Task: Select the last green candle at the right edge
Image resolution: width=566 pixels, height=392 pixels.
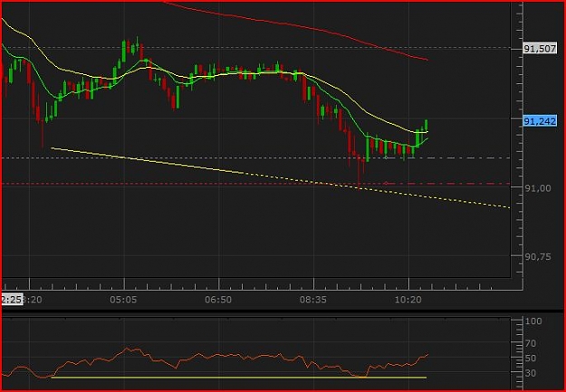Action: (x=427, y=125)
